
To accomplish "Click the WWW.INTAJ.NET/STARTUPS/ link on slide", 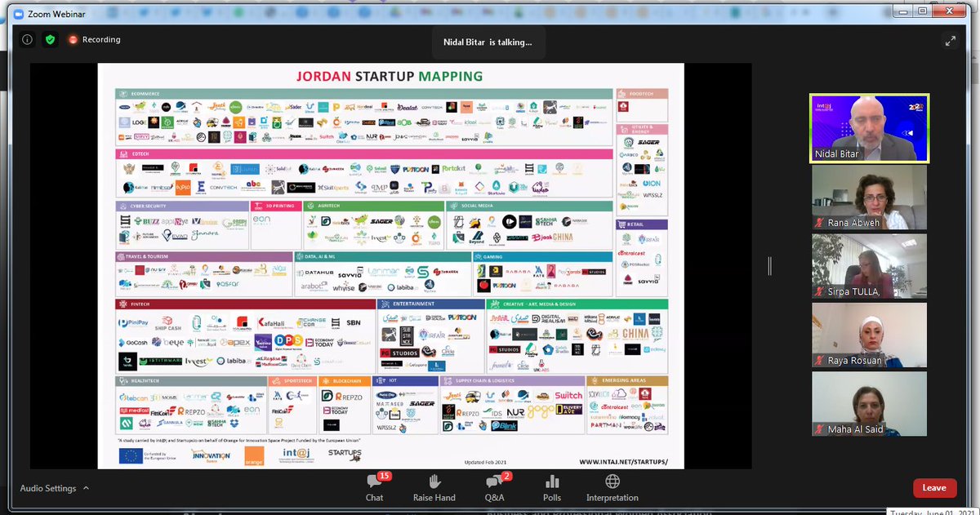I will [623, 462].
